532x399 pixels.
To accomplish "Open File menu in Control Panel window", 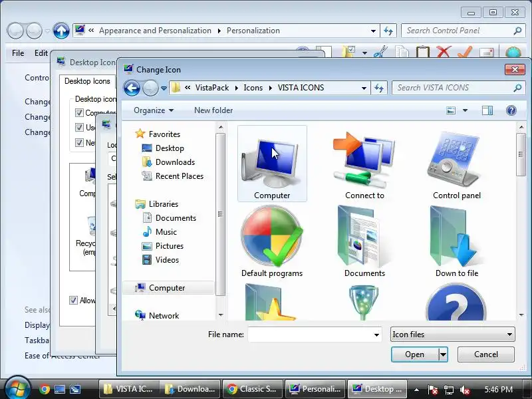I will pos(18,53).
